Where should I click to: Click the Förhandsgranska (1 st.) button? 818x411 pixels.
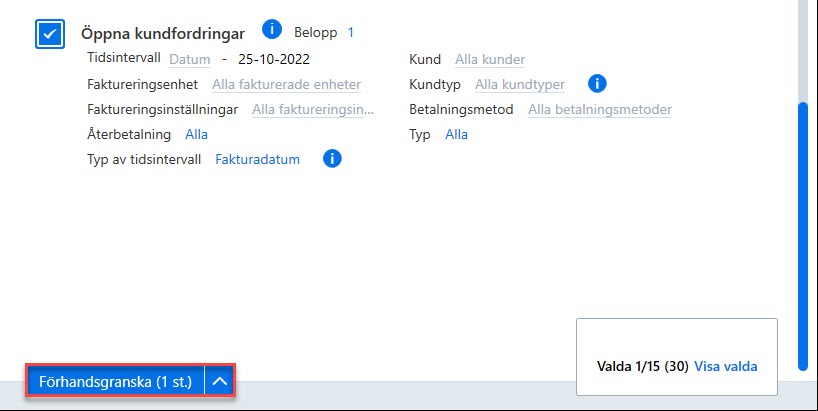coord(115,381)
